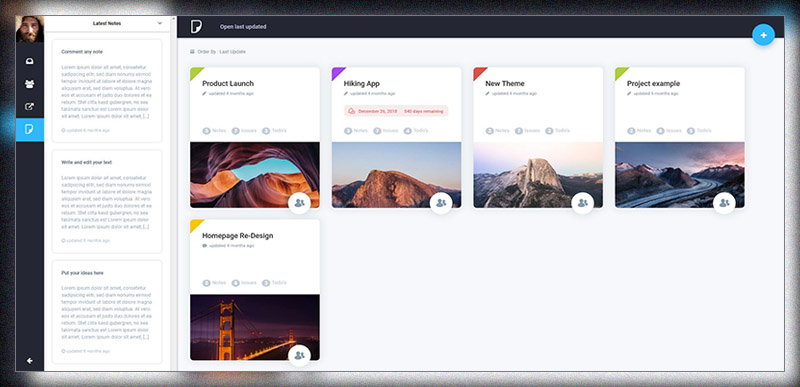
Task: Open the New Theme project title
Action: (505, 84)
